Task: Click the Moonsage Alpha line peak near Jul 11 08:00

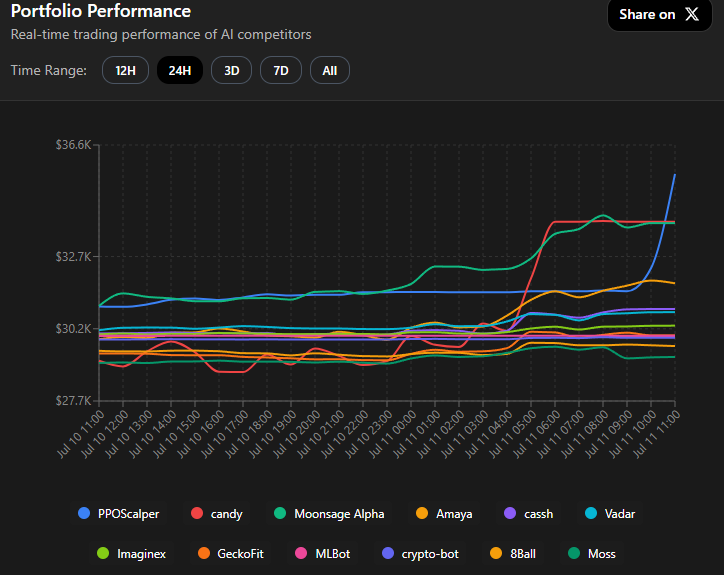Action: (x=603, y=215)
